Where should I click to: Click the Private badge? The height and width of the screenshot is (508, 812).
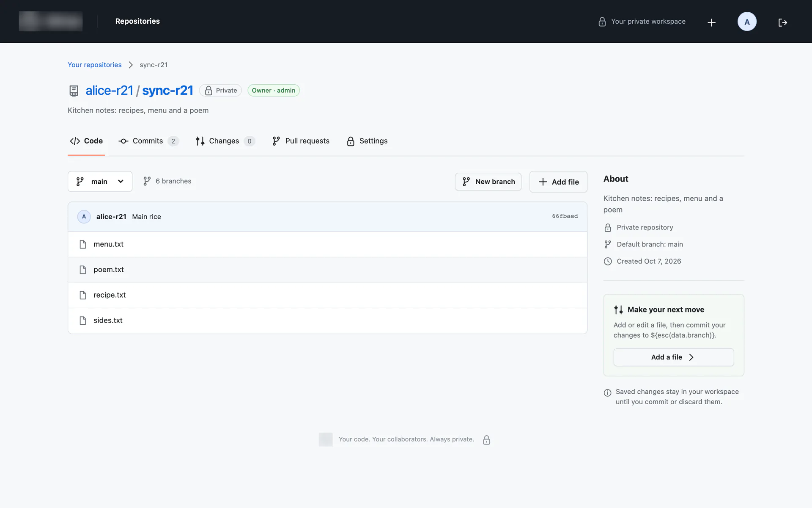pyautogui.click(x=220, y=91)
